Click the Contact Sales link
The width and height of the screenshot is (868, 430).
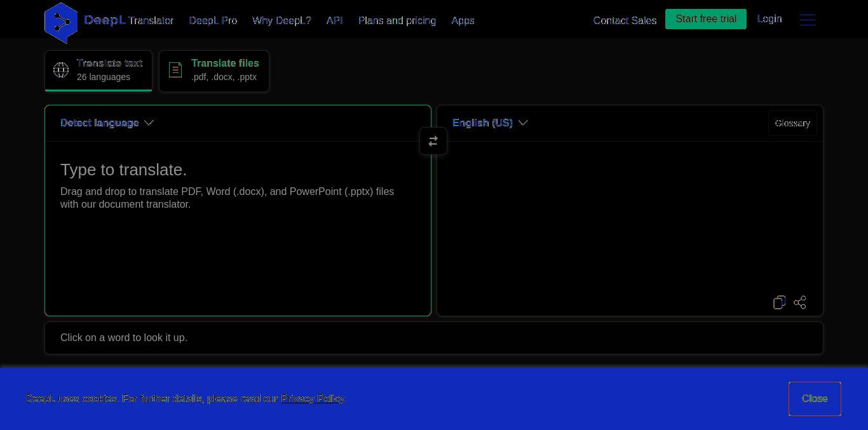pyautogui.click(x=625, y=20)
